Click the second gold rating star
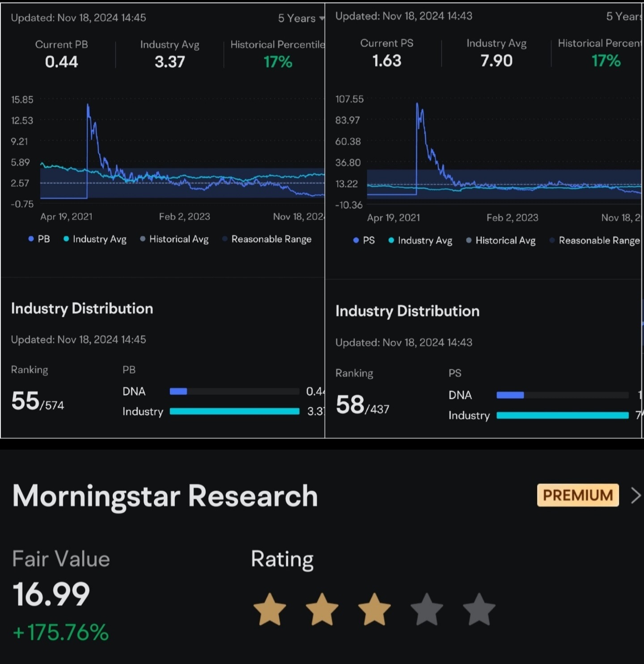Image resolution: width=644 pixels, height=664 pixels. click(322, 609)
